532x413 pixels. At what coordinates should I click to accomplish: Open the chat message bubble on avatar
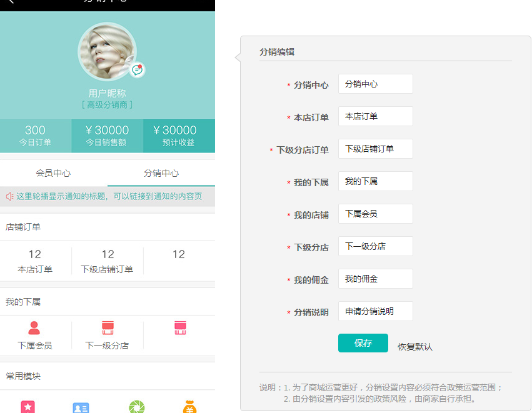tap(137, 69)
